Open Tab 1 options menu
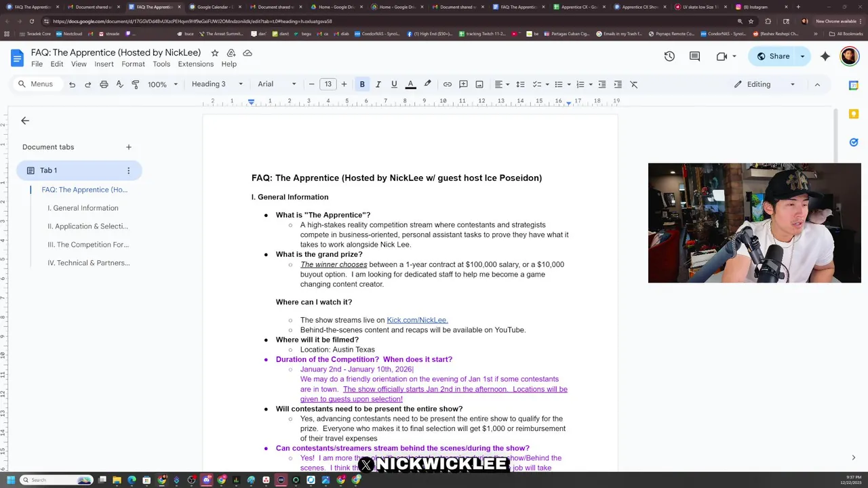This screenshot has width=868, height=488. 128,171
